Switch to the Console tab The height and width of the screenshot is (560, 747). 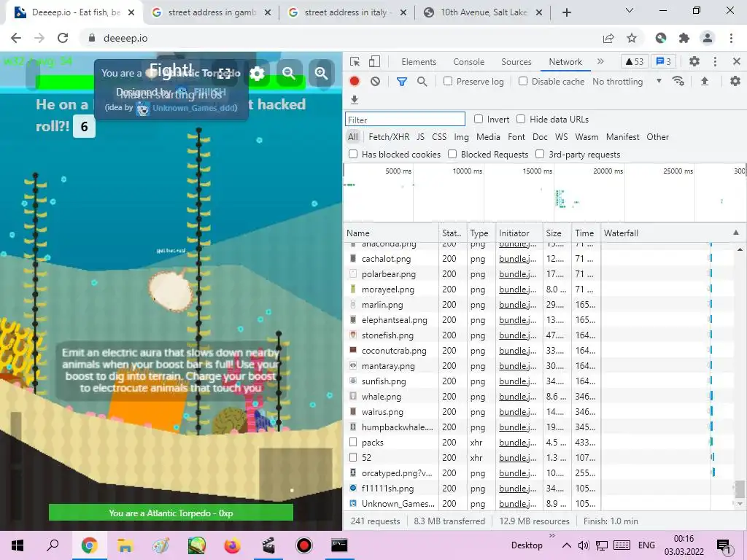469,62
